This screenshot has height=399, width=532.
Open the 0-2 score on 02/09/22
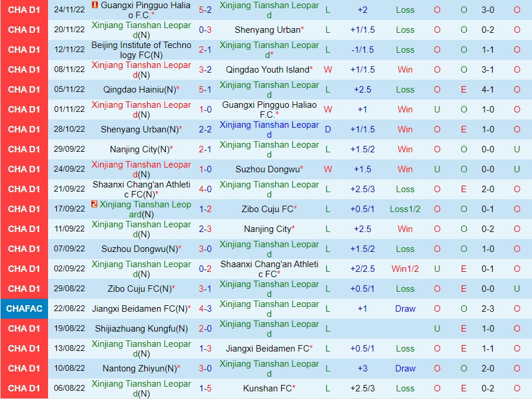coord(205,269)
